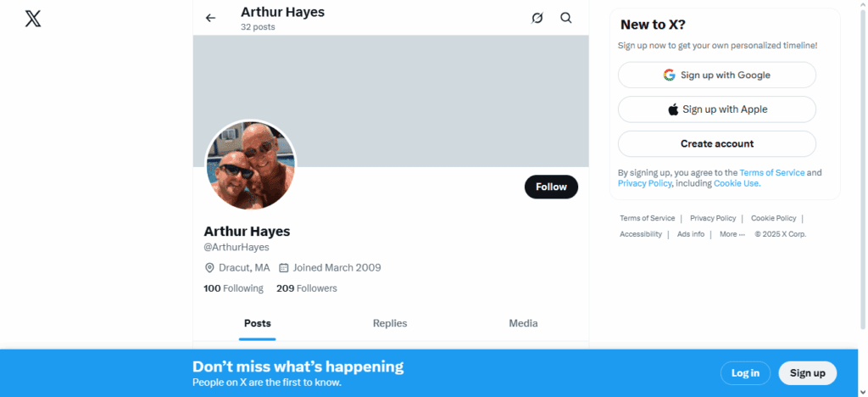
Task: Click the location pin icon next to Dracut, MA
Action: (x=209, y=268)
